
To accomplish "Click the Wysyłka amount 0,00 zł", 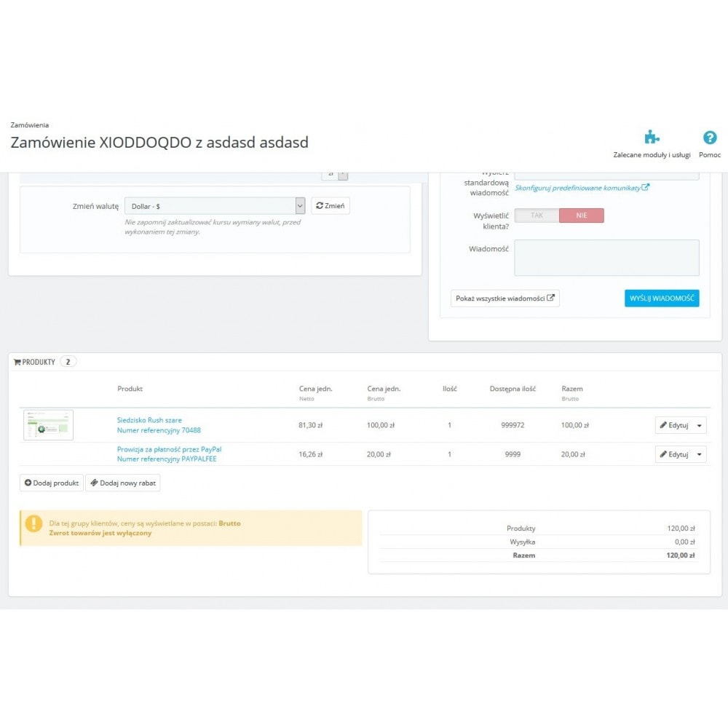I will point(685,542).
